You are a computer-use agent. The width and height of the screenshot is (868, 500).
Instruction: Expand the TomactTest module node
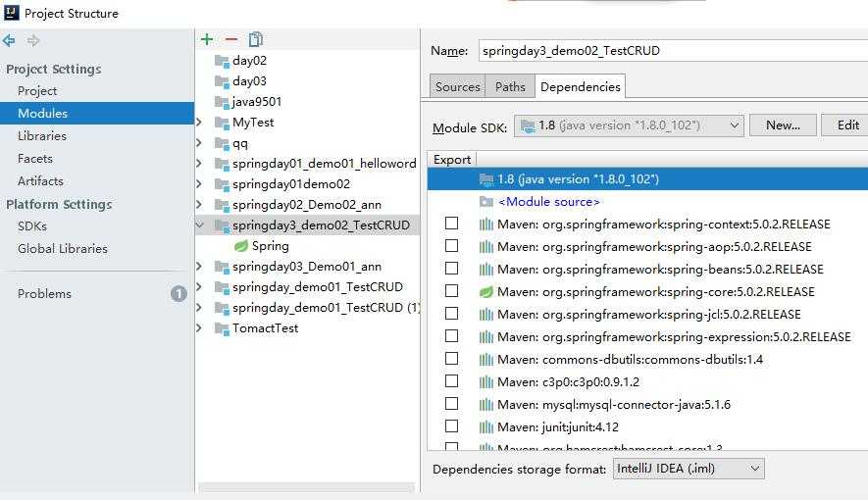[199, 328]
